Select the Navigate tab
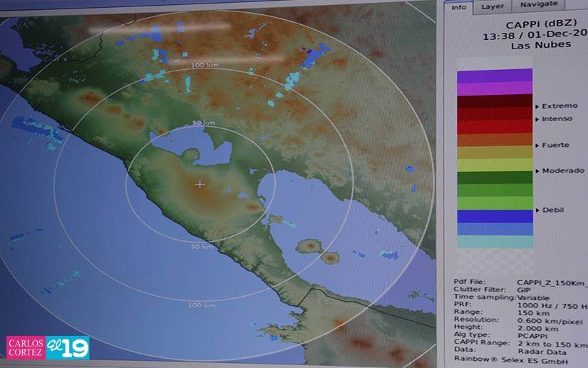 (x=538, y=4)
